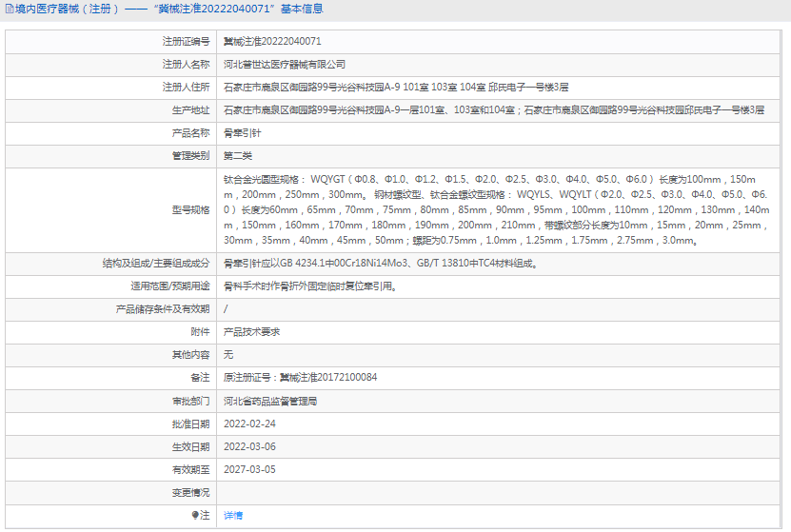
Task: Click the 生效日期 label
Action: click(x=190, y=446)
